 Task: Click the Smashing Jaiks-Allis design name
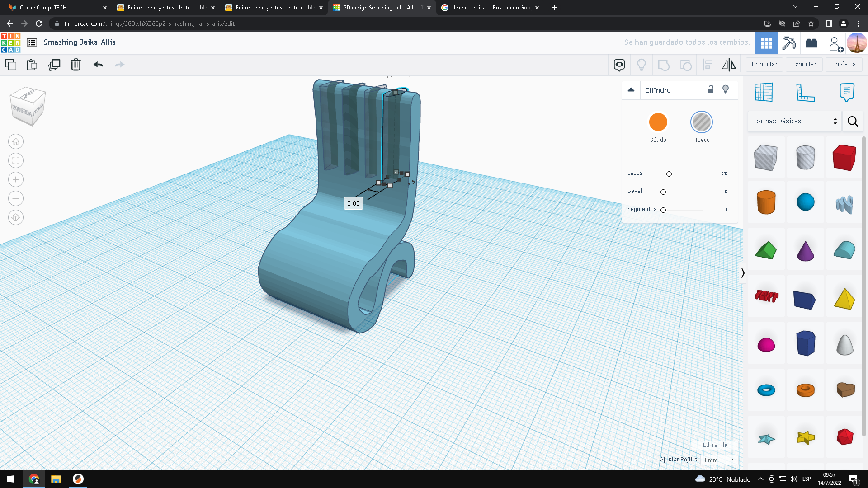(x=80, y=42)
